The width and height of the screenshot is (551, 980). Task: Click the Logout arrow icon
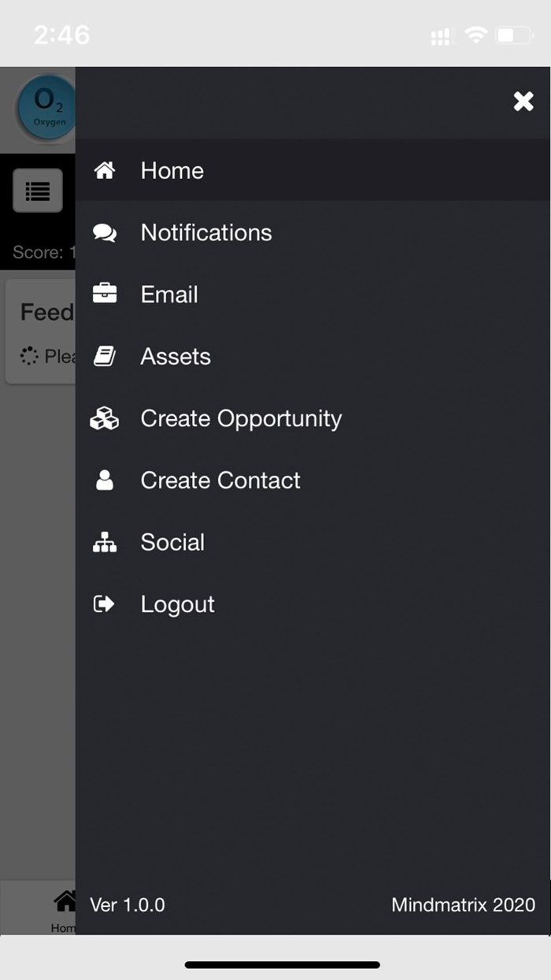click(105, 604)
